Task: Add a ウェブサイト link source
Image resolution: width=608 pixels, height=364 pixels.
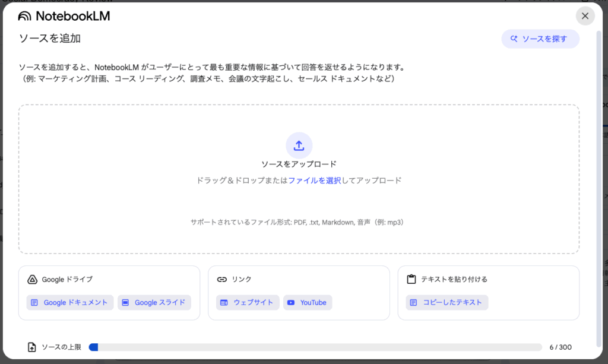Action: (x=247, y=302)
